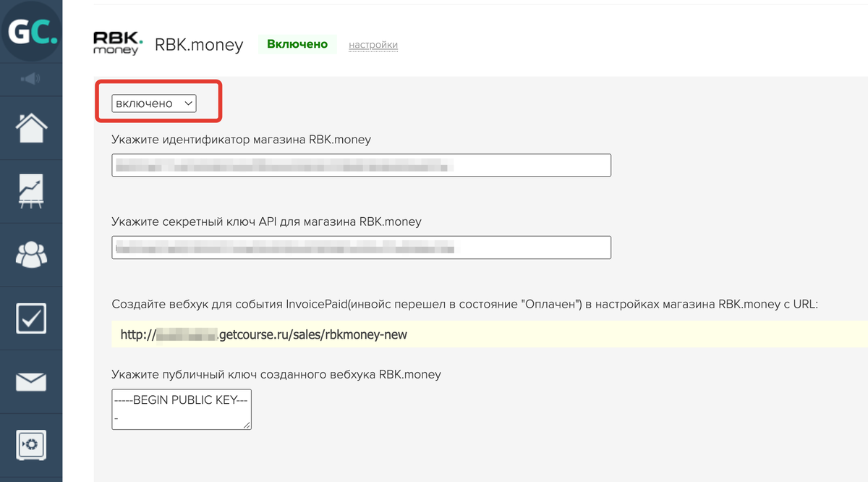Open the 'включено' status dropdown
The height and width of the screenshot is (482, 868).
pos(154,103)
